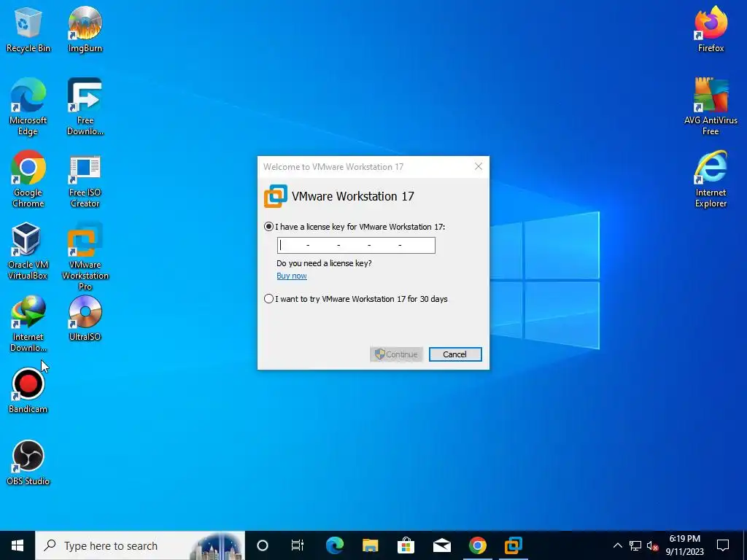Image resolution: width=747 pixels, height=560 pixels.
Task: Select the Microsoft Edge desktop shortcut
Action: coord(28,106)
